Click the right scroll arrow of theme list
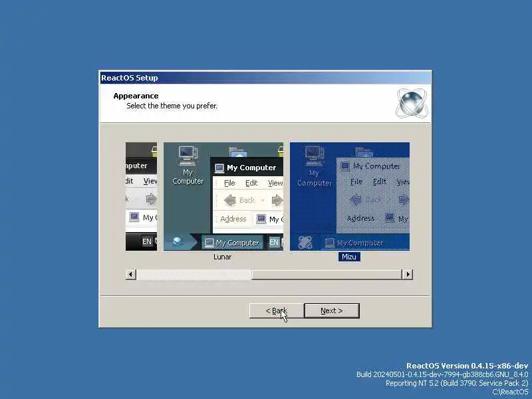Viewport: 532px width, 399px height. tap(408, 274)
